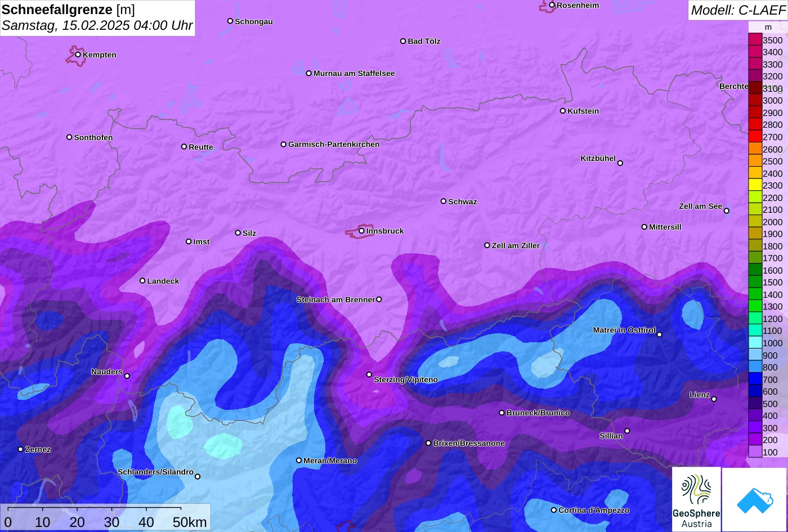Click the Meran/Merano marker dot
The width and height of the screenshot is (788, 532).
[299, 461]
